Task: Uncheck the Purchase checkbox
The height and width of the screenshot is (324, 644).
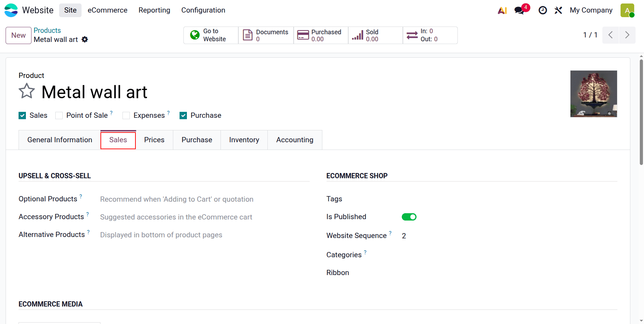Action: coord(183,116)
